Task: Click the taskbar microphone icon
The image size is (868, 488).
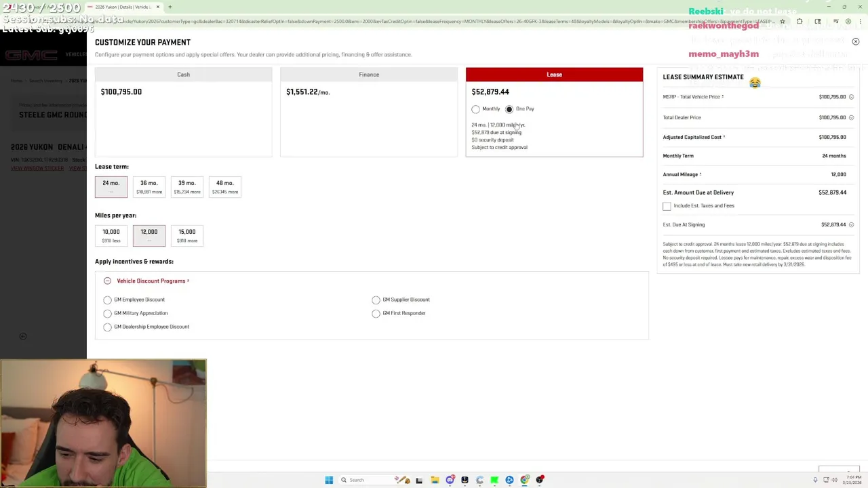Action: 815,480
